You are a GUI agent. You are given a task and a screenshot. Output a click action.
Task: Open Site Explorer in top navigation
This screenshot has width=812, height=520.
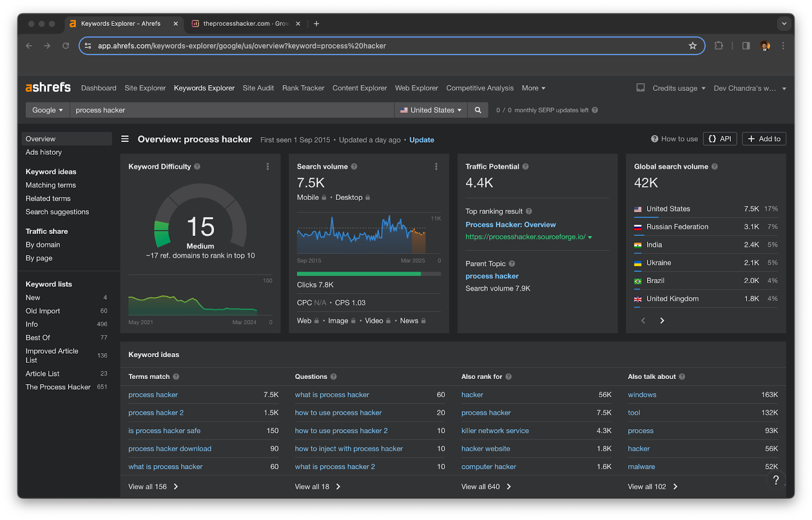145,88
